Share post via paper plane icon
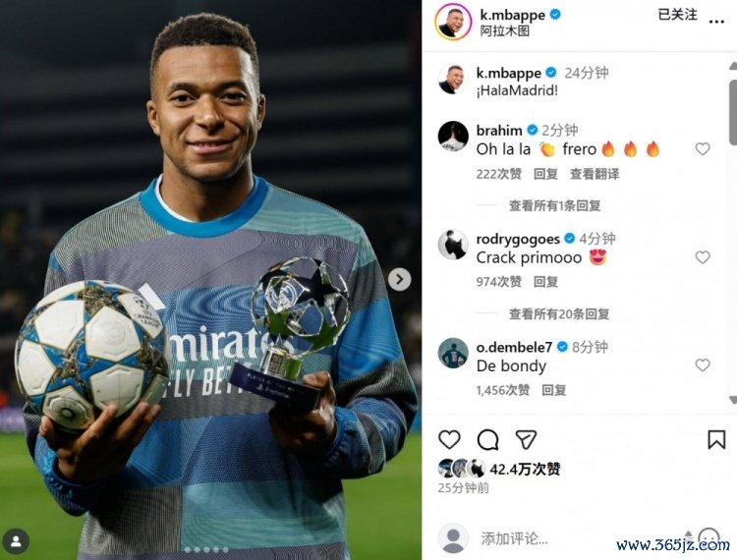Viewport: 737px width, 560px height. coord(526,440)
